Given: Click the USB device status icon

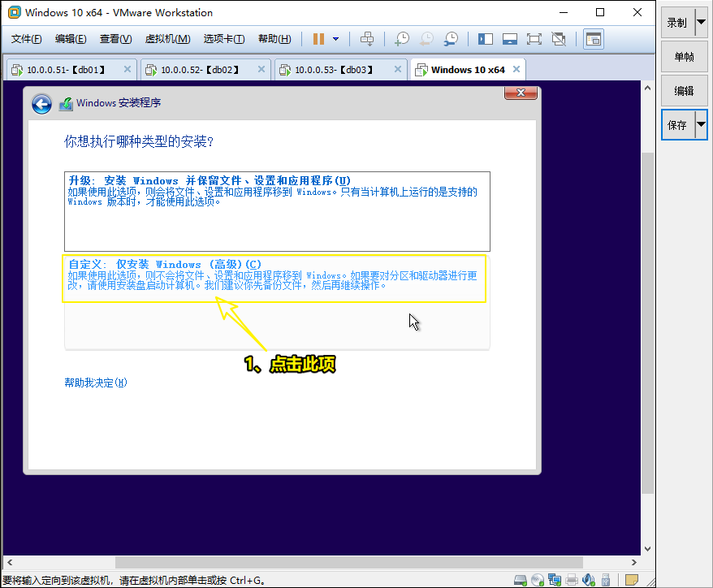Looking at the screenshot, I should pyautogui.click(x=606, y=580).
